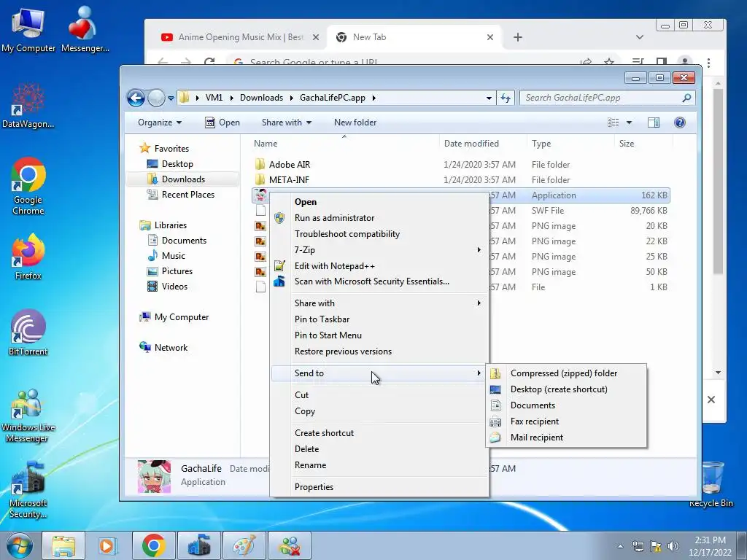The height and width of the screenshot is (560, 747).
Task: Choose Scan with Microsoft Security Essentials
Action: pyautogui.click(x=379, y=281)
